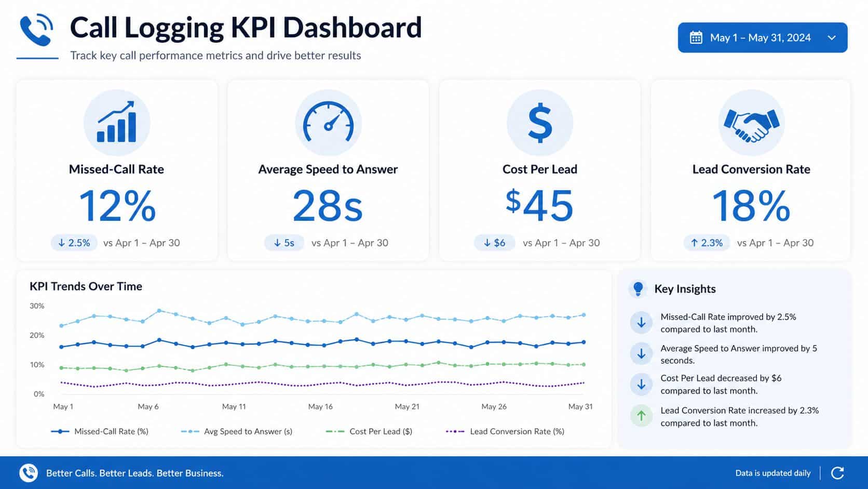Click the ↓ $6 change badge
The width and height of the screenshot is (868, 489).
494,243
